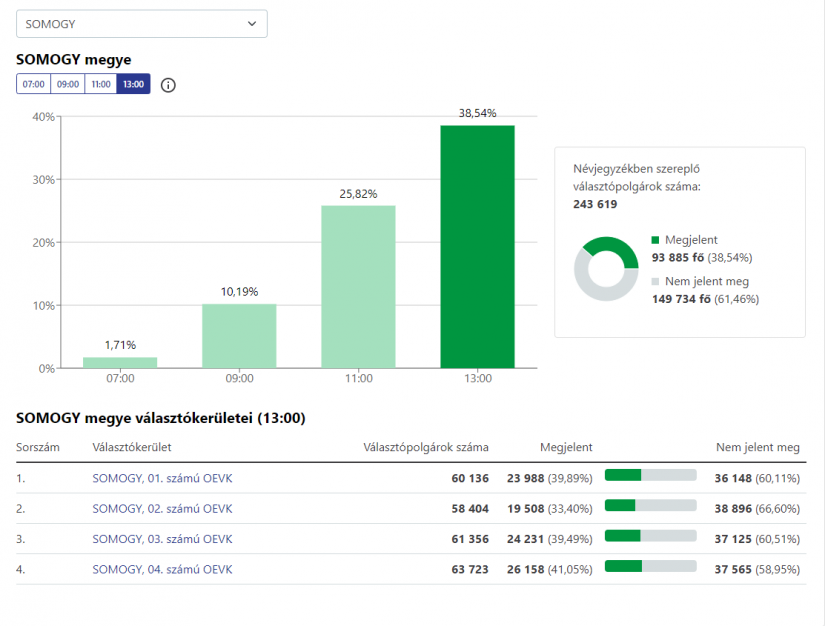Visit SOMOGY, 04. számú OEVK page
Viewport: 825px width, 626px height.
(161, 569)
